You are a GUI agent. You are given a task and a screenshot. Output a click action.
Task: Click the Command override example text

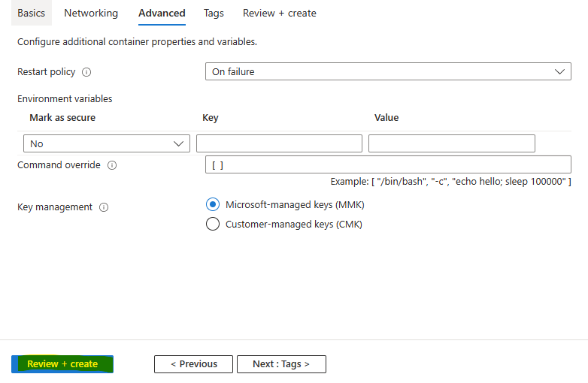450,182
